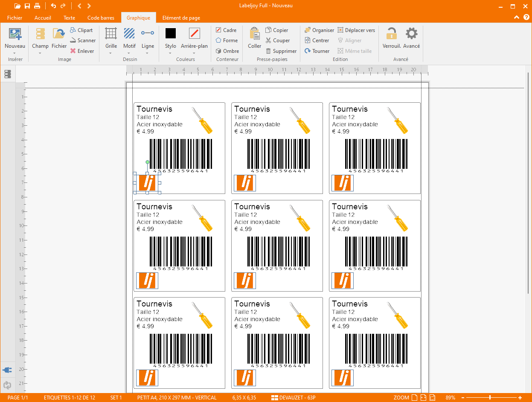Switch zoom to fit label icon
The width and height of the screenshot is (532, 402).
click(433, 398)
